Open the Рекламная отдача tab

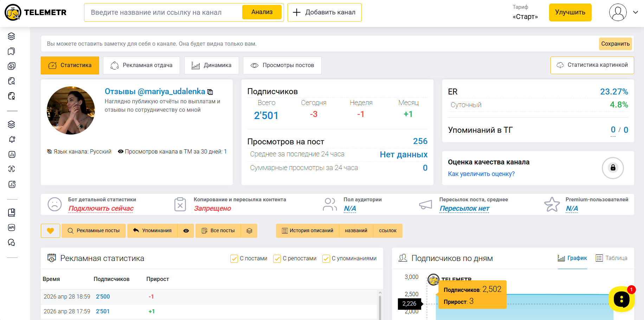pos(141,65)
